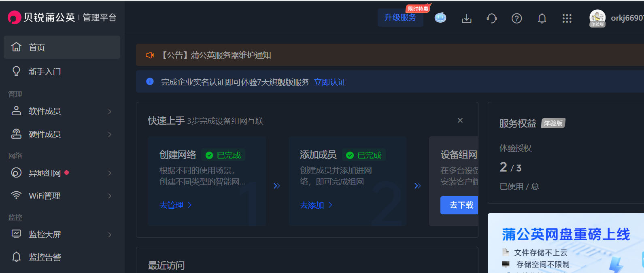Open customer service headset icon
Screen dimensions: 644x273
tap(491, 18)
